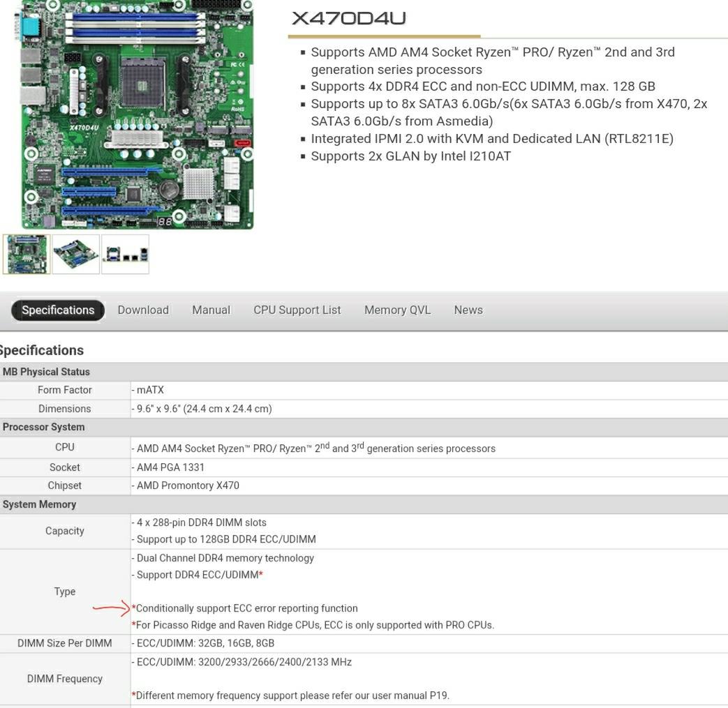Click the 'Type' row label
This screenshot has height=708, width=728.
click(x=65, y=592)
